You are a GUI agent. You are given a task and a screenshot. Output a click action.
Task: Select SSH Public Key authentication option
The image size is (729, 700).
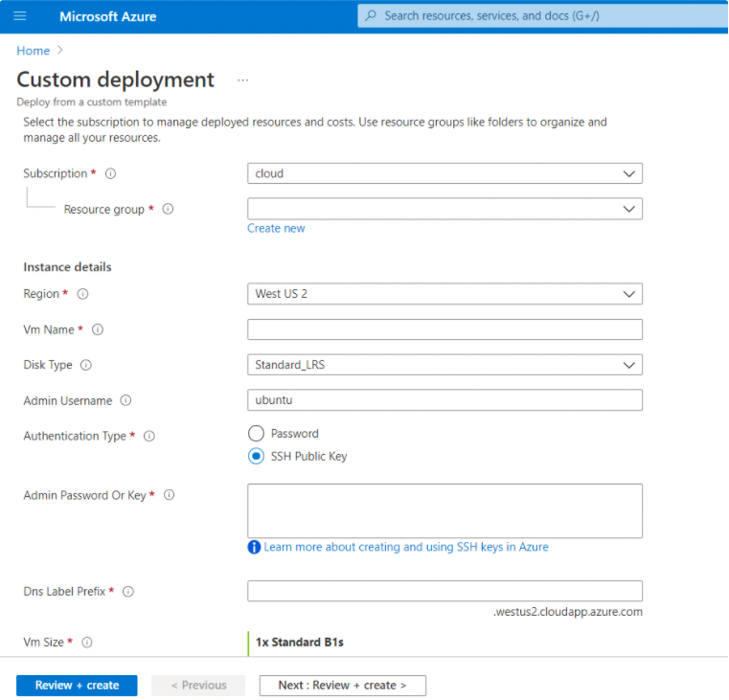256,457
